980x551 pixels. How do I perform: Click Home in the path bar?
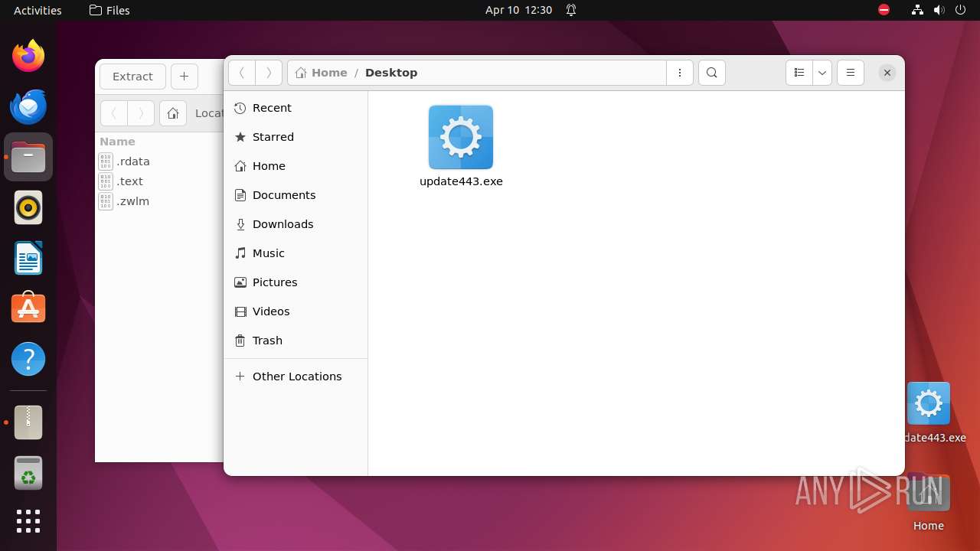point(322,73)
